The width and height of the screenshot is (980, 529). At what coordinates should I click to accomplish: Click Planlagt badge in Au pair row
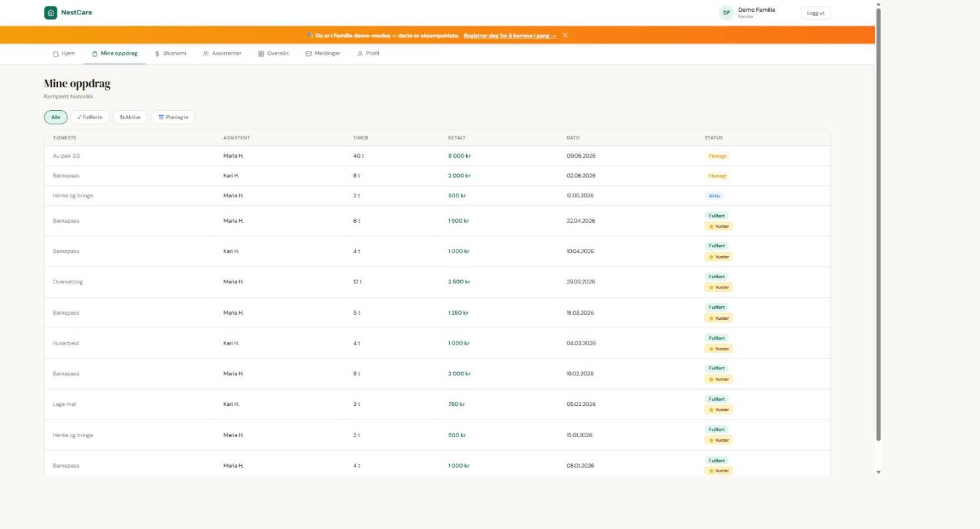pyautogui.click(x=717, y=156)
